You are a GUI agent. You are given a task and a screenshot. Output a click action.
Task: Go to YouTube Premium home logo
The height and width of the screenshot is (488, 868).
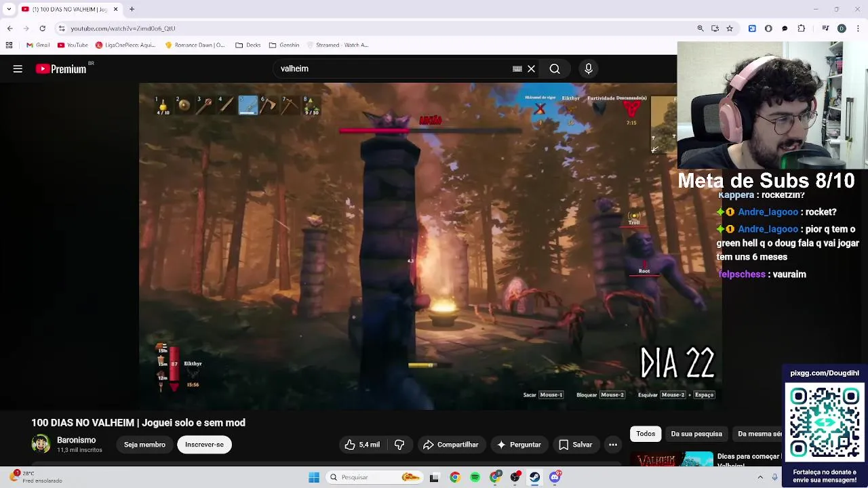point(61,68)
